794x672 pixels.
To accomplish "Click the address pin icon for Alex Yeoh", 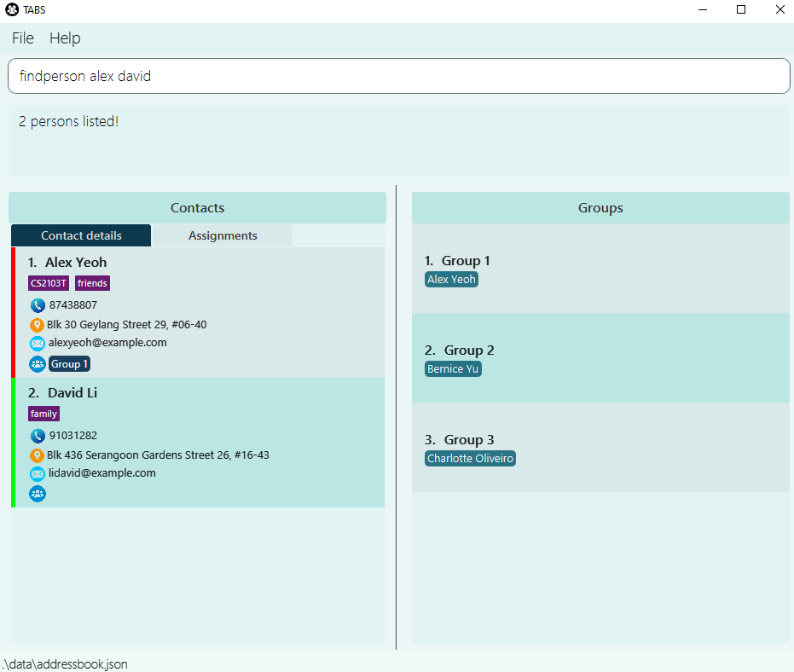I will click(37, 325).
